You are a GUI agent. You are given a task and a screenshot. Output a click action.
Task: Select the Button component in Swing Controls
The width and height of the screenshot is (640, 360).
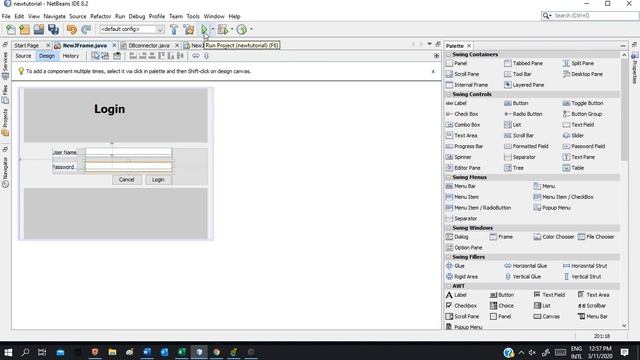tap(516, 103)
